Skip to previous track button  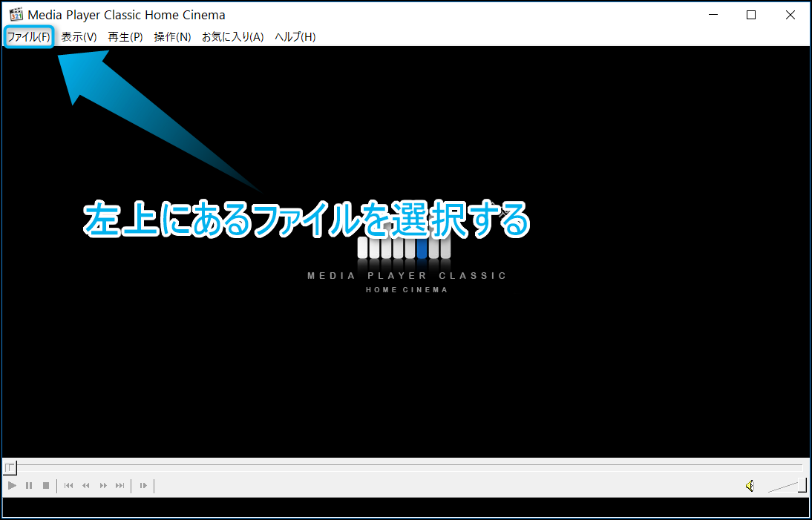click(x=68, y=486)
